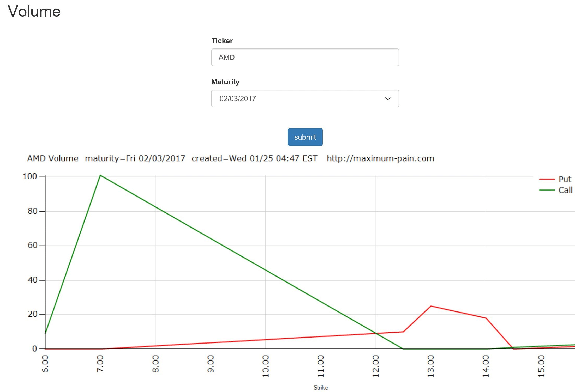The image size is (575, 392).
Task: Click the dropdown chevron arrow in Maturity
Action: (x=387, y=99)
